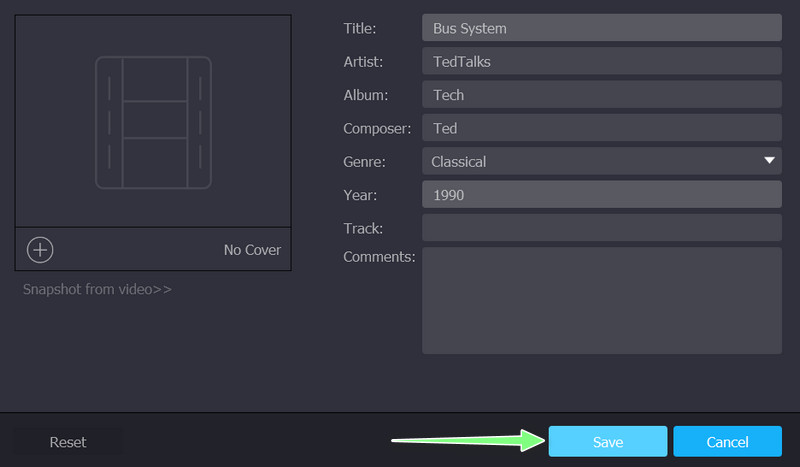The width and height of the screenshot is (800, 467).
Task: Expand the Genre dropdown arrow
Action: click(x=769, y=161)
